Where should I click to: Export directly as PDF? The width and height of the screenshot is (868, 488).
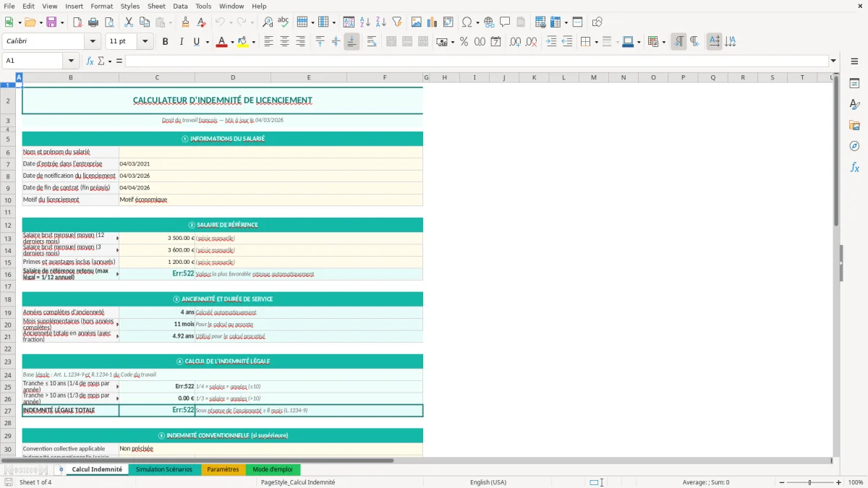77,22
